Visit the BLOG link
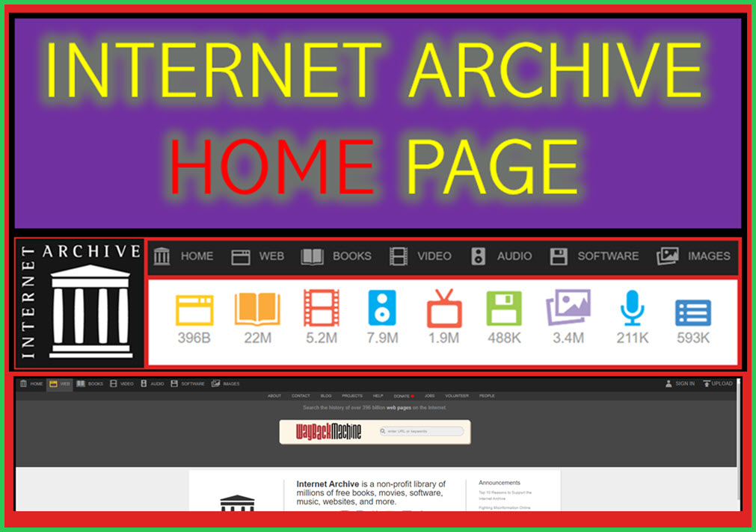Screen dimensions: 756x532 326,395
